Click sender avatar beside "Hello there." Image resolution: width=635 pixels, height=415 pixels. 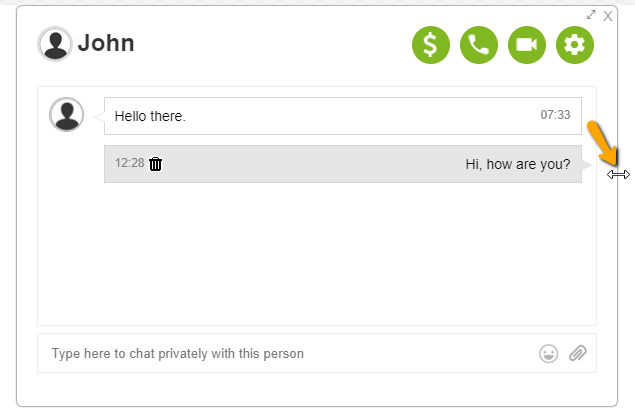[66, 114]
